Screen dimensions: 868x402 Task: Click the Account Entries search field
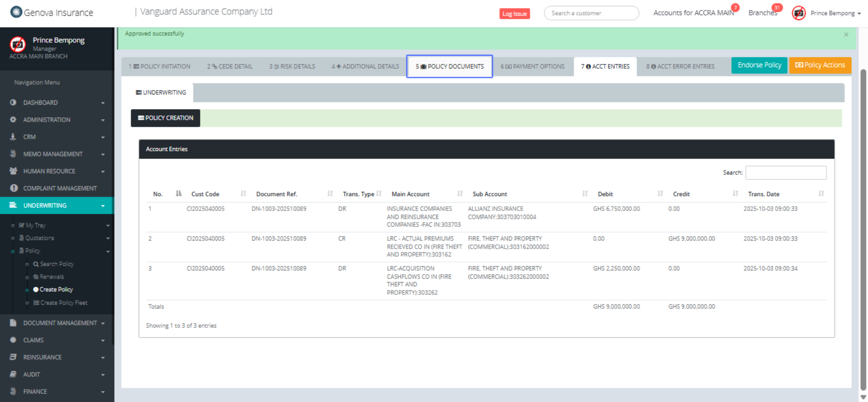786,172
